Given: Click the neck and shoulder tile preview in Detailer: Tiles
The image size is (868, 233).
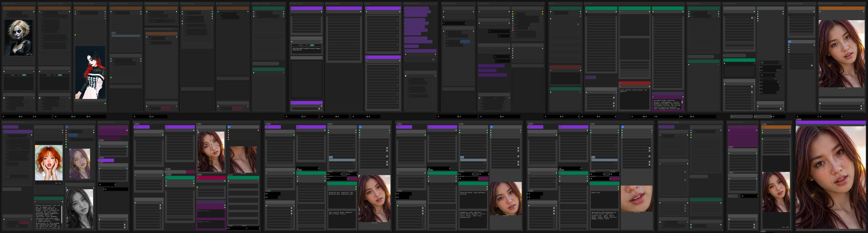Looking at the screenshot, I should (243, 159).
